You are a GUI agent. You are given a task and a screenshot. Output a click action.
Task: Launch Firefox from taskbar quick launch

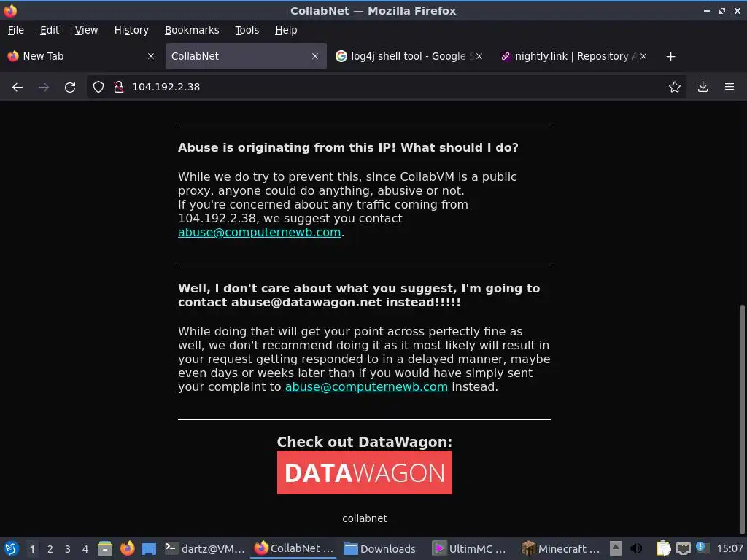tap(127, 548)
